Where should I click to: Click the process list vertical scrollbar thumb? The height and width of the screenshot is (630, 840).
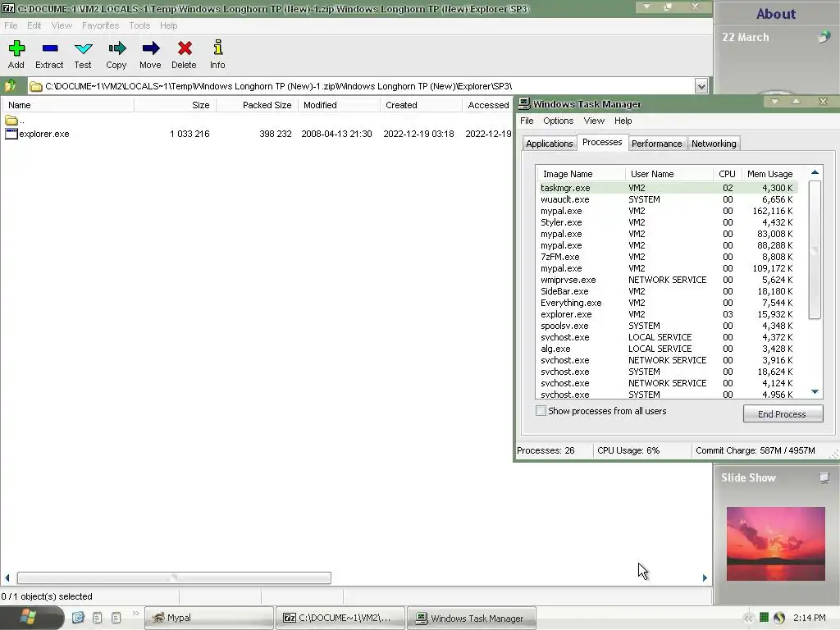[x=815, y=249]
